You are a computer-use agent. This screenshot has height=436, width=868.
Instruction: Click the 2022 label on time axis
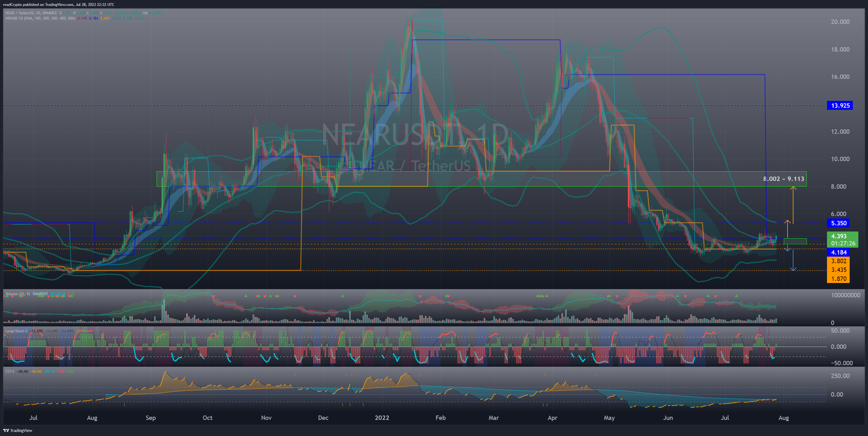(382, 417)
